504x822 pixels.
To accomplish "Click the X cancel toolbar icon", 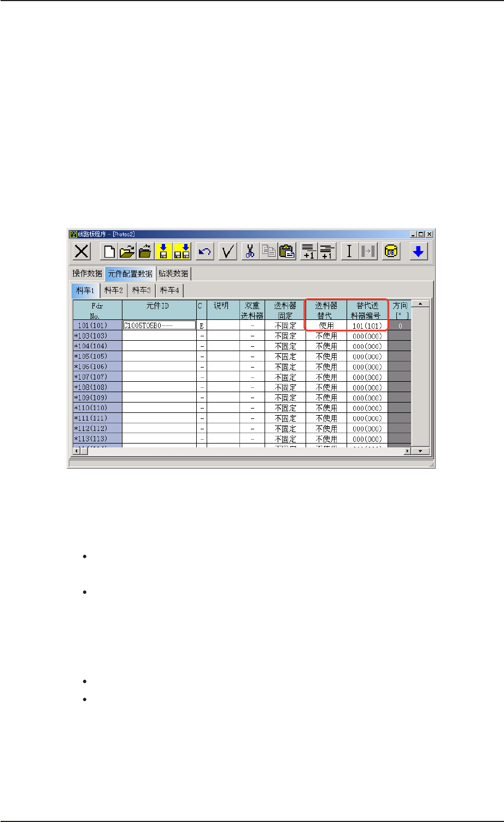I will (x=82, y=252).
